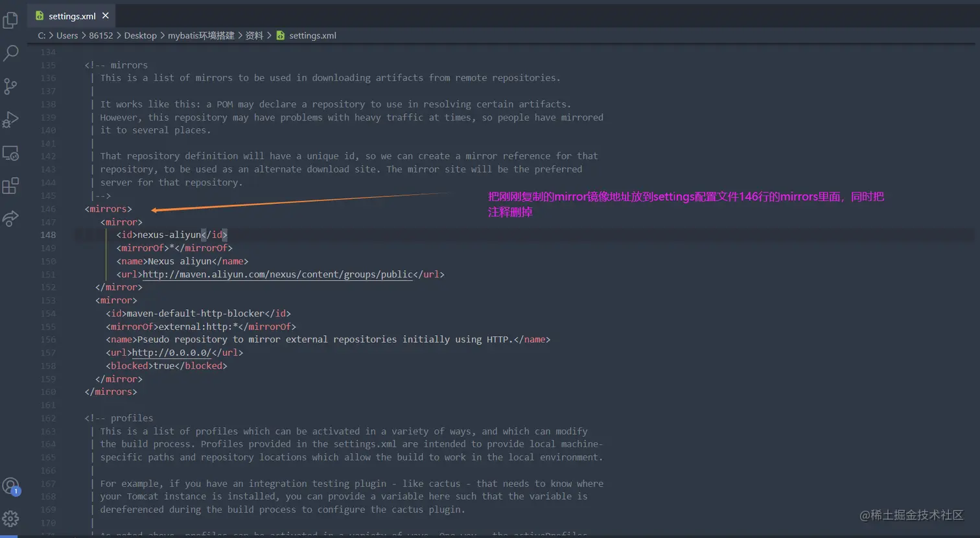Click the maven-default-http-blocker id text
Screen dimensions: 980x538
[195, 313]
